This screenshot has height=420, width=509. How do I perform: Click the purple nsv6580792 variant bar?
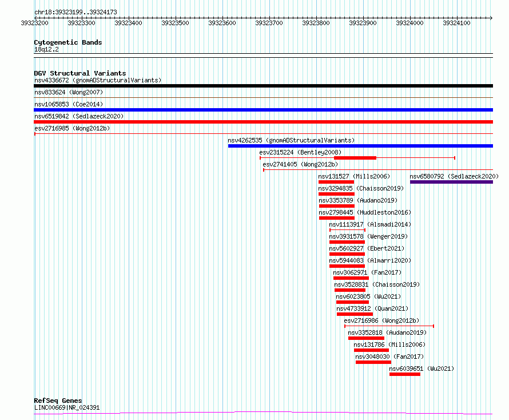click(452, 182)
